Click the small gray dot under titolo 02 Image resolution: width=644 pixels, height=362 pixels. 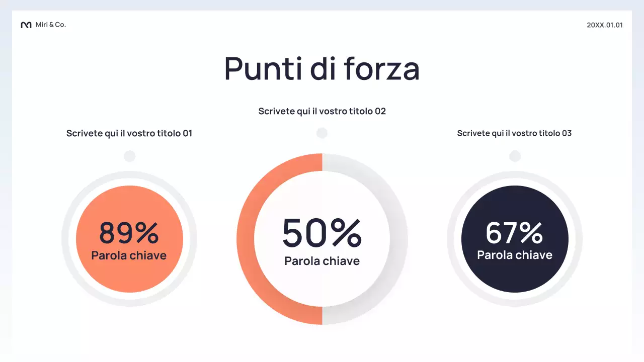322,133
